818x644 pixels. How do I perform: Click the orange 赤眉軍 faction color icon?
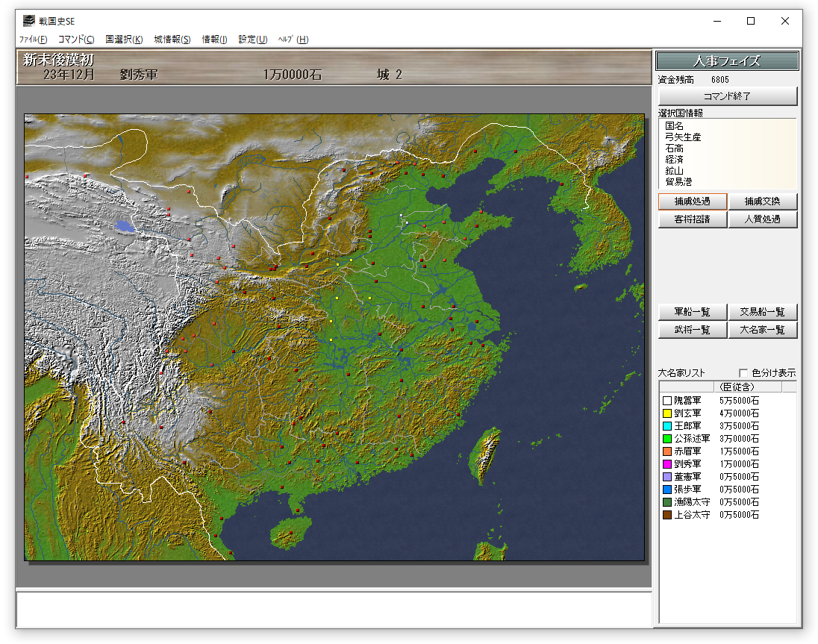[x=667, y=451]
